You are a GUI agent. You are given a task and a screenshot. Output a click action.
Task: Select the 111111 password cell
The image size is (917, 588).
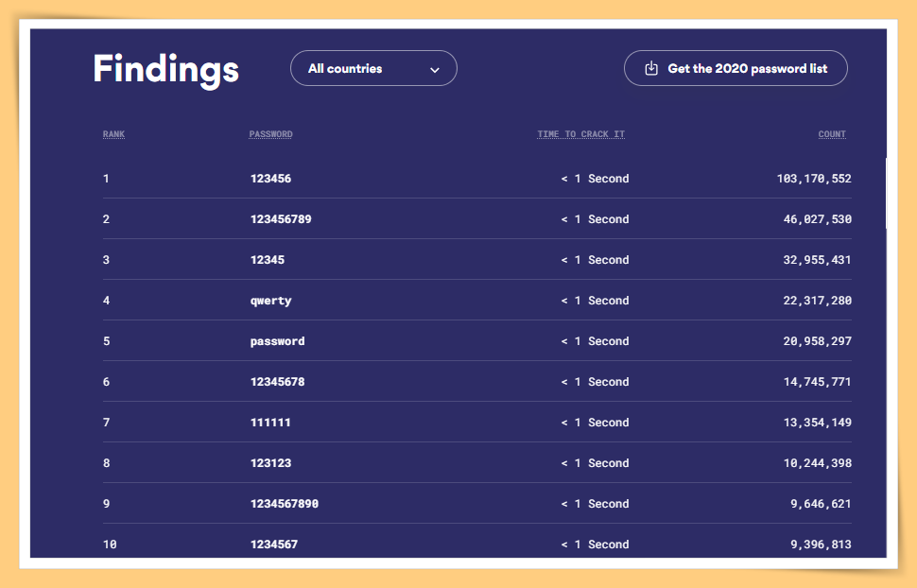270,423
